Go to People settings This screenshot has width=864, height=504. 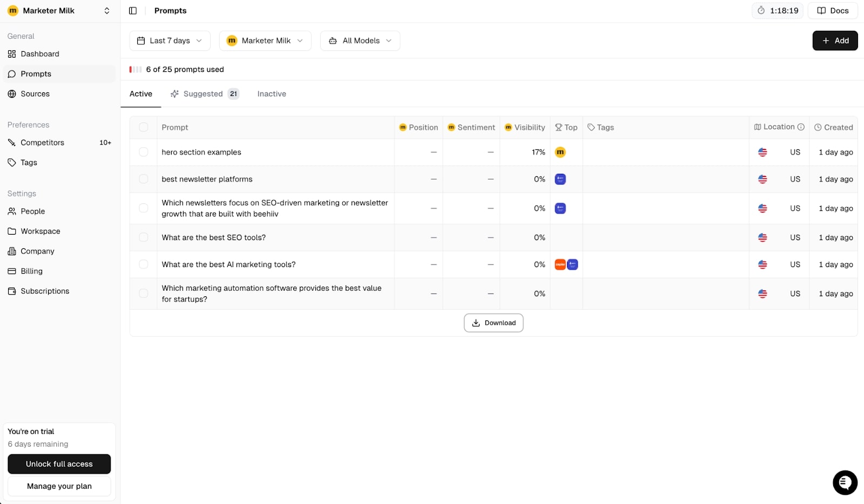coord(32,211)
